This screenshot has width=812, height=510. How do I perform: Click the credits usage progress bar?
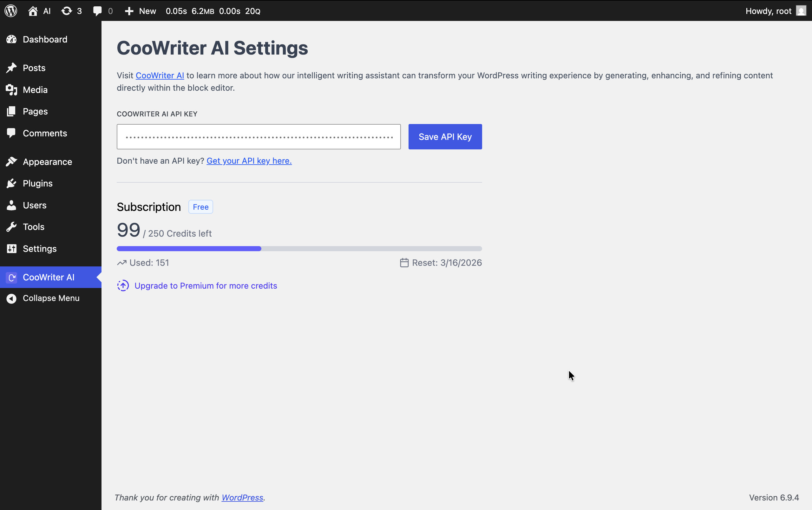tap(299, 248)
